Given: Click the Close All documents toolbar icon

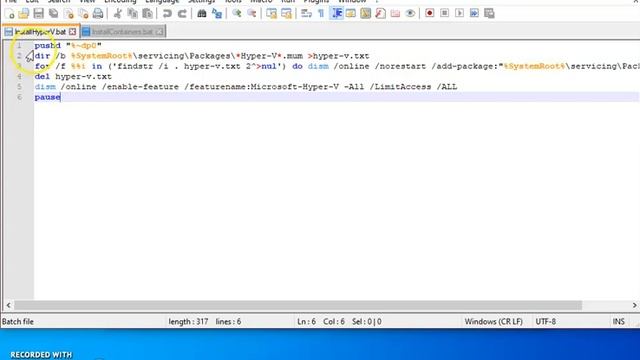Looking at the screenshot, I should pos(83,13).
